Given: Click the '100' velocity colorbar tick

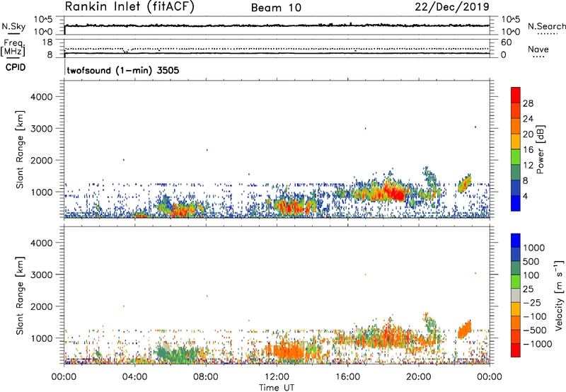Looking at the screenshot, I should (x=531, y=275).
